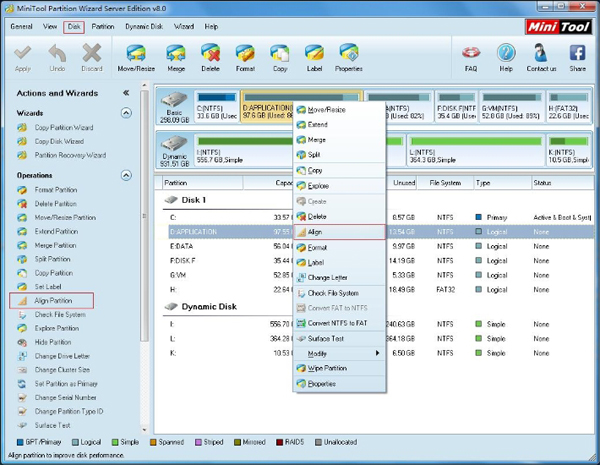
Task: Click the Striped legend color swatch
Action: pos(198,442)
